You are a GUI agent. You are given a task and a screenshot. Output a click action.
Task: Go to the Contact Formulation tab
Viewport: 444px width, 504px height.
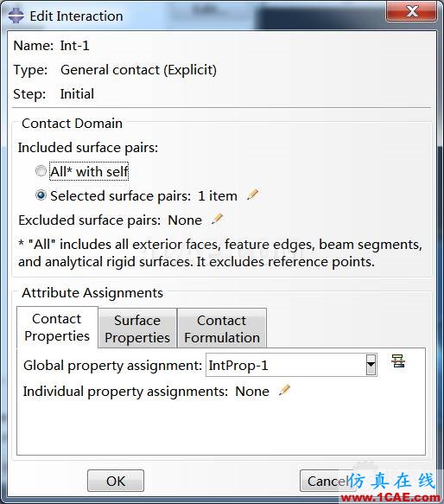click(x=222, y=329)
